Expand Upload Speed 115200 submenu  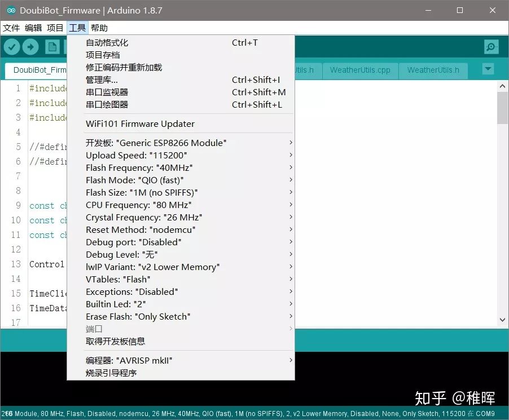pyautogui.click(x=181, y=155)
